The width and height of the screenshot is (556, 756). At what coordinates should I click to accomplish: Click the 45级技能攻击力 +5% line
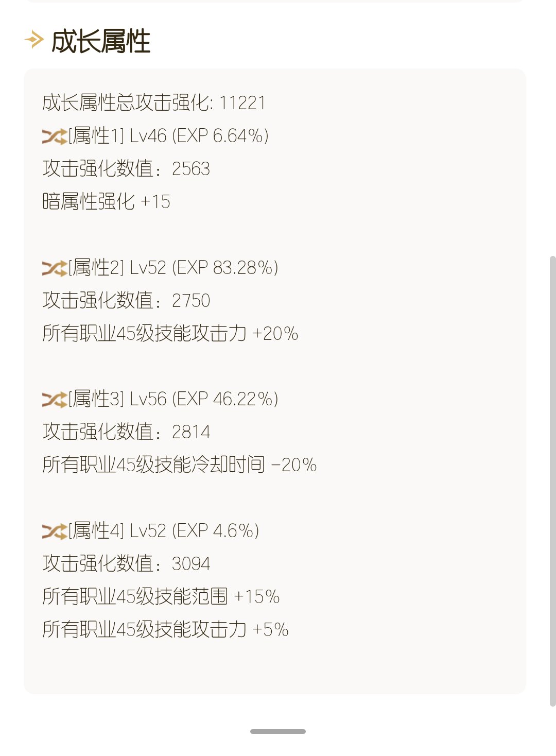pos(165,629)
